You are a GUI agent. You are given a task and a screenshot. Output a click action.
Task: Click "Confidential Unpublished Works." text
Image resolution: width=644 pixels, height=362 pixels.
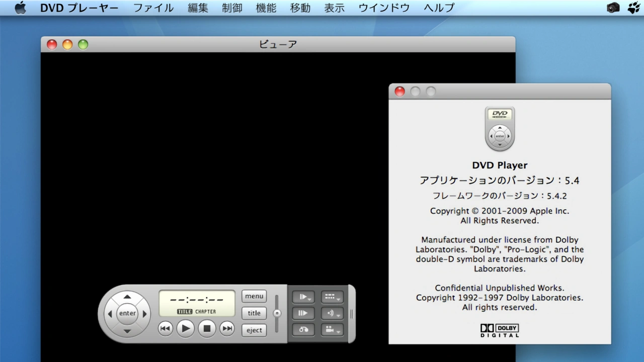point(500,288)
